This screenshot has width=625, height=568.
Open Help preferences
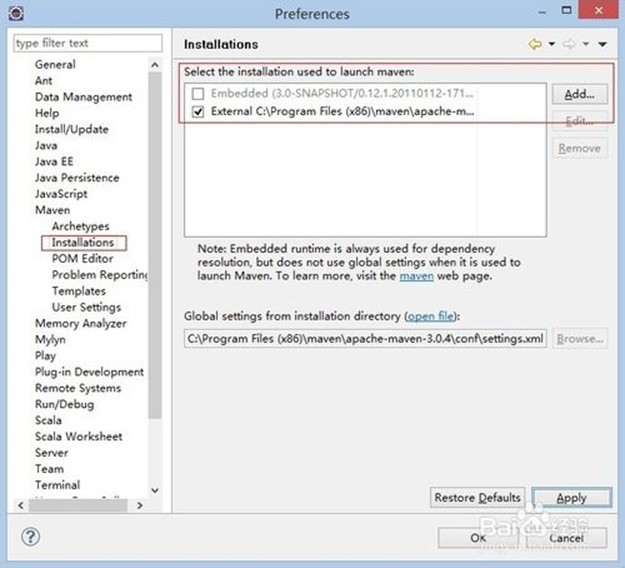[x=47, y=113]
